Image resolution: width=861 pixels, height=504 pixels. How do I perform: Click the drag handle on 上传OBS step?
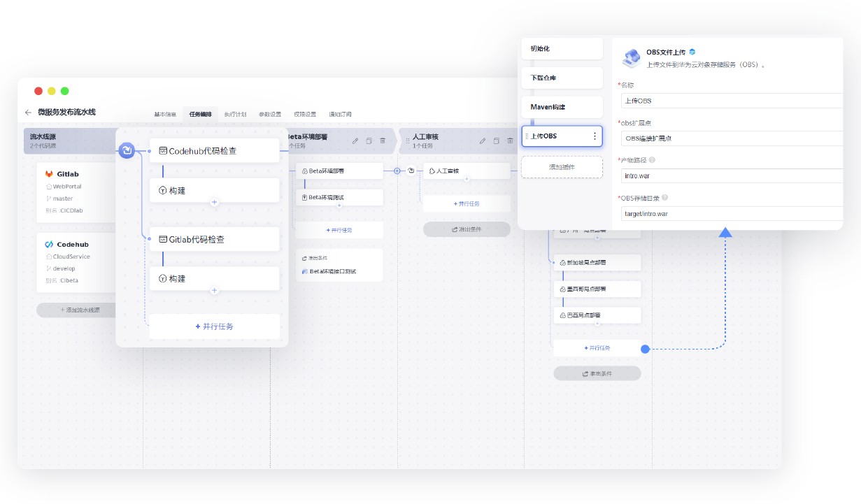[x=527, y=136]
